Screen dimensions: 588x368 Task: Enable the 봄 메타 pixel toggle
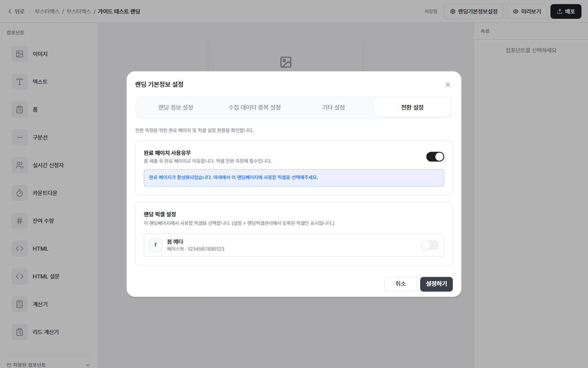pos(430,245)
